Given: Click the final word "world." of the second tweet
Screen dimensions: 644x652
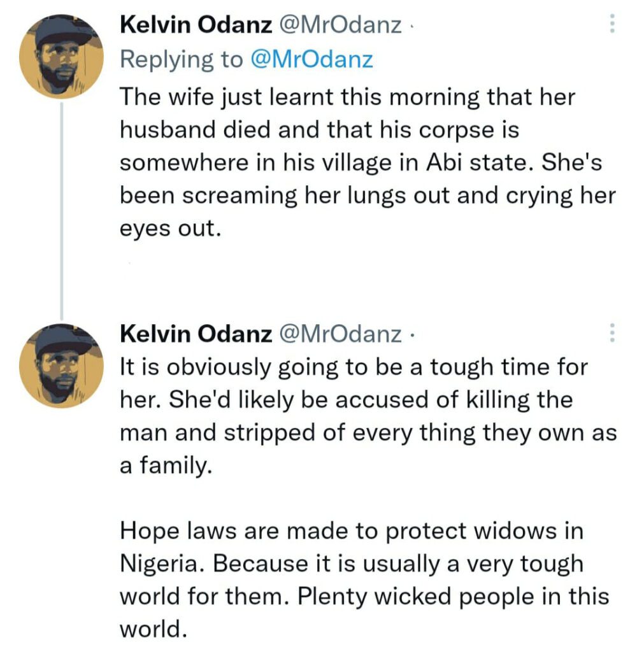Looking at the screenshot, I should coord(153,629).
